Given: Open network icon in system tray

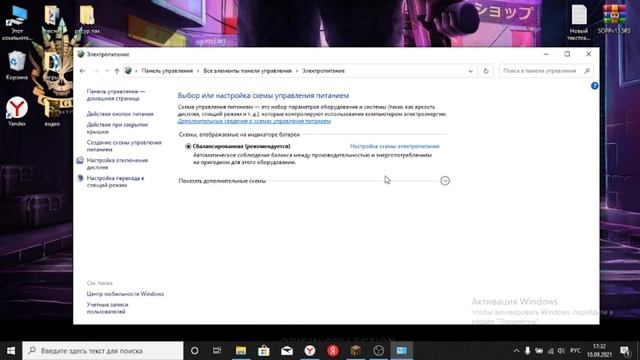Looking at the screenshot, I should click(x=551, y=351).
